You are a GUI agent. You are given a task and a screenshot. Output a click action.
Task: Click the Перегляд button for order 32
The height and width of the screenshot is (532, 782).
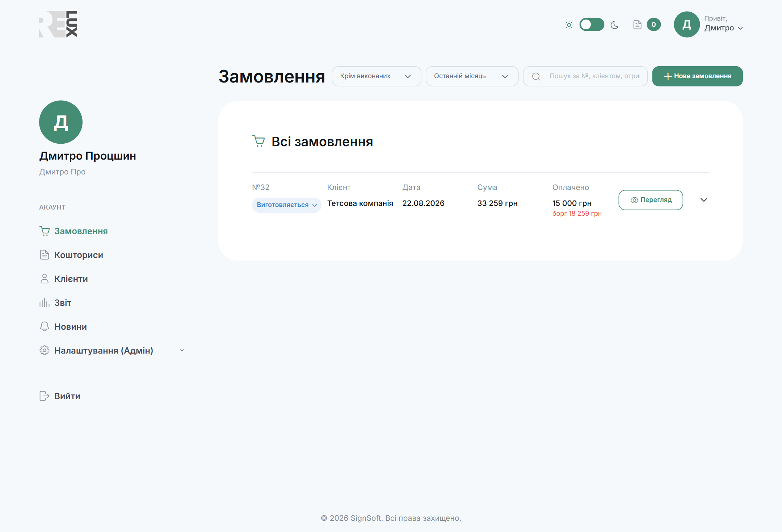click(651, 200)
